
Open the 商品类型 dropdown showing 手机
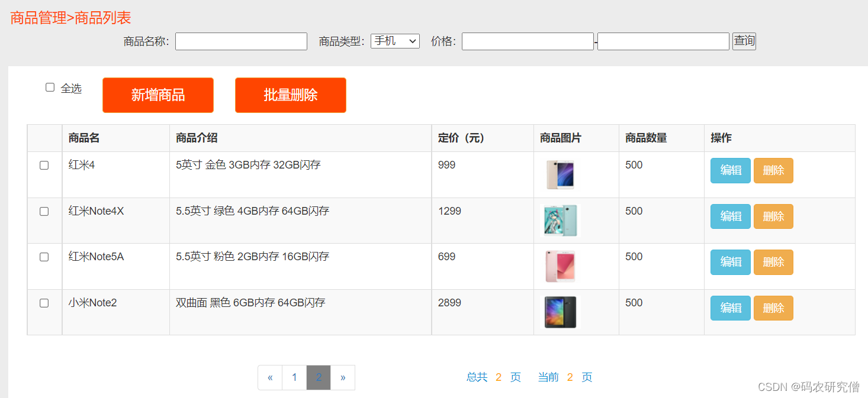394,41
